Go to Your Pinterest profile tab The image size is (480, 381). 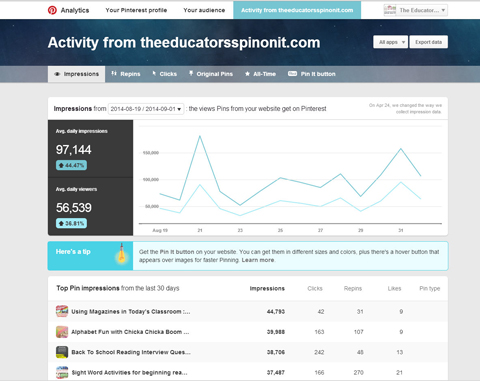pos(136,10)
